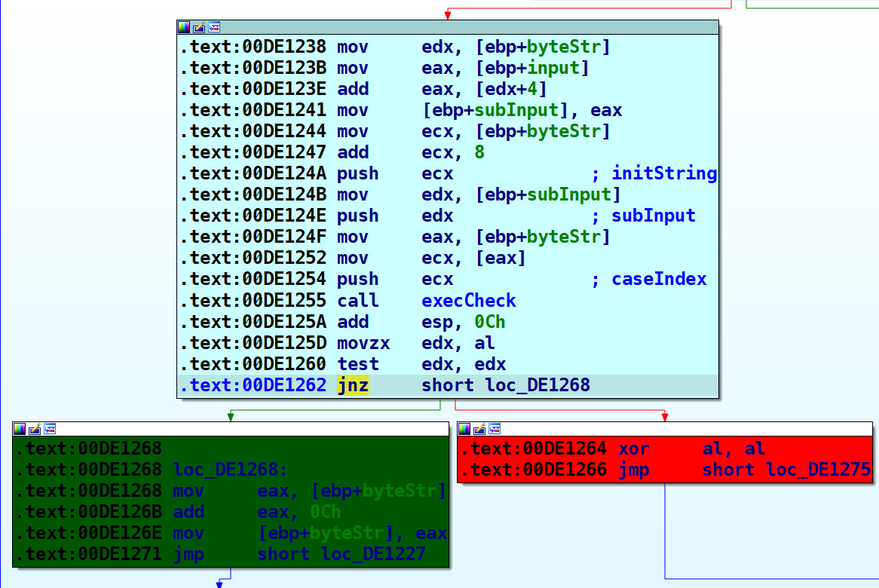Select the caseIndex comment text
This screenshot has height=588, width=879.
[659, 280]
